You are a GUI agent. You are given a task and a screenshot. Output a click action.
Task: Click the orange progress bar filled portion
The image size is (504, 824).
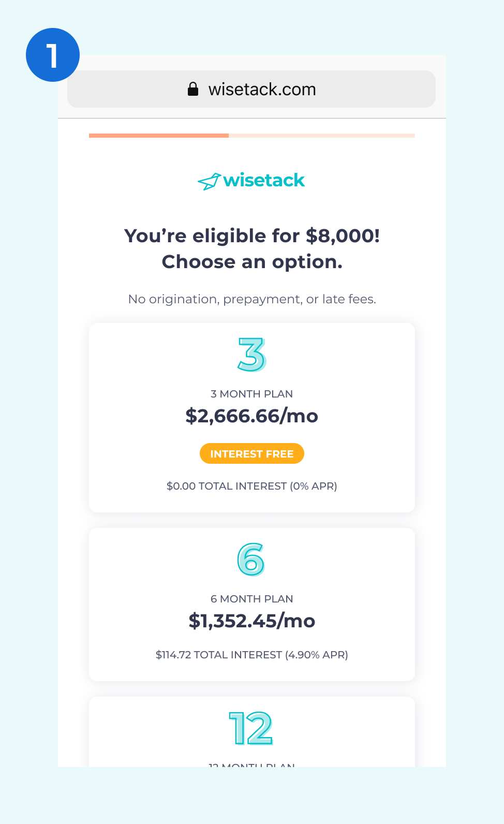pyautogui.click(x=159, y=136)
